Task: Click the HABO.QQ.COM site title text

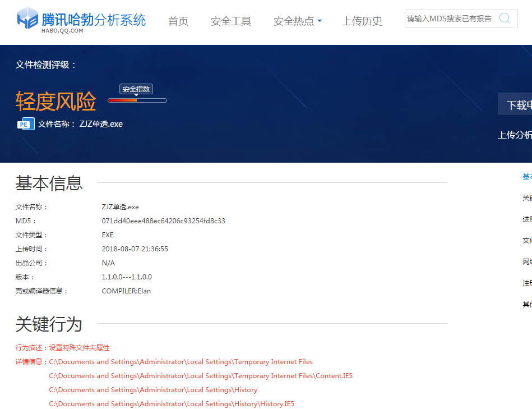Action: 62,30
